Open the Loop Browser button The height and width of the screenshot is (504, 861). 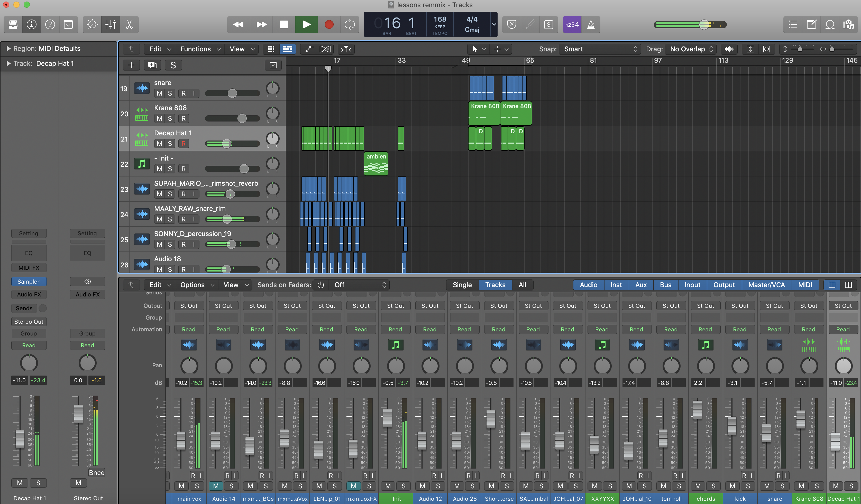(830, 24)
